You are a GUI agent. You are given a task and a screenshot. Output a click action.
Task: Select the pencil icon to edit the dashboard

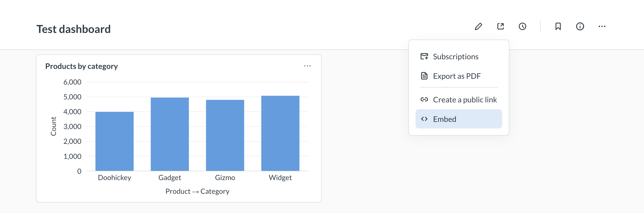point(478,26)
